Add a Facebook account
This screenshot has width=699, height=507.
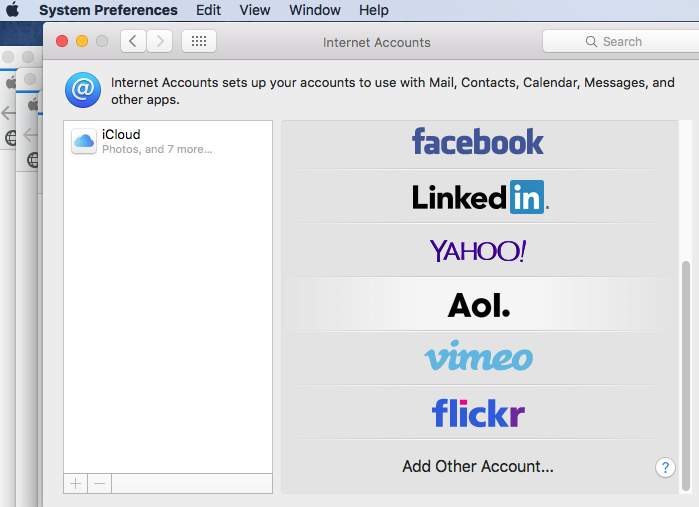(478, 142)
